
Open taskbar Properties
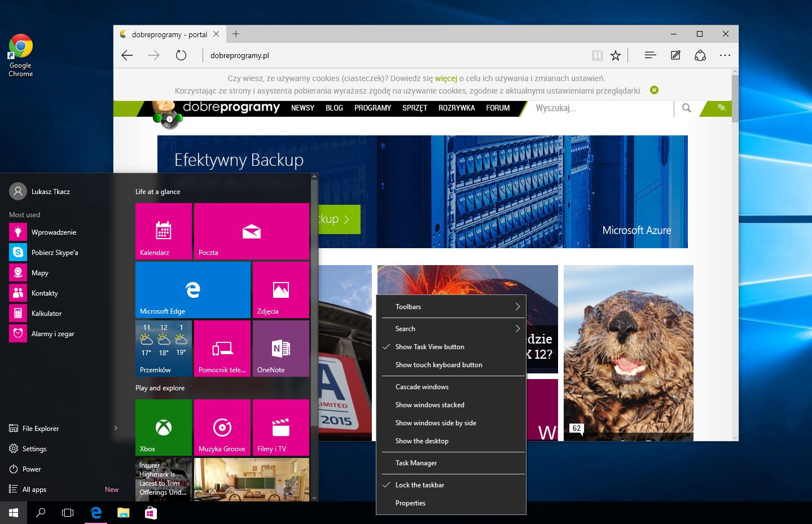(451, 503)
